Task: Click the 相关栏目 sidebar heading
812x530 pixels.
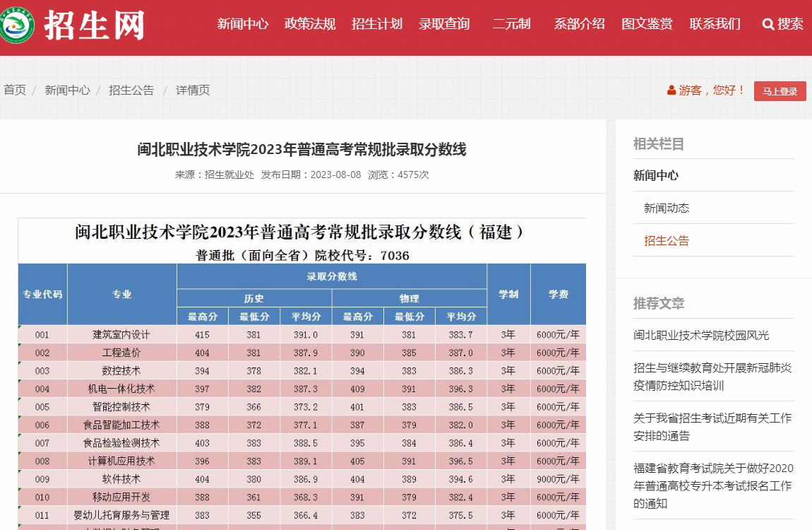Action: point(659,143)
